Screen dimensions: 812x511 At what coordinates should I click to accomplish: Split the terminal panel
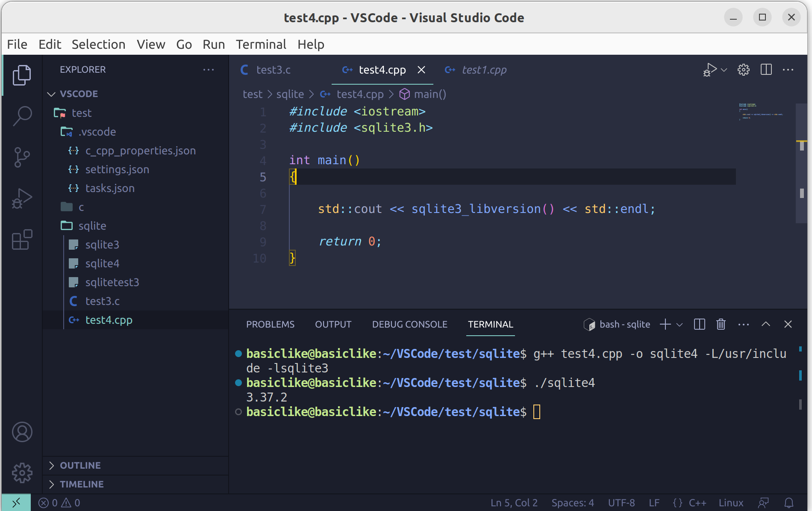pyautogui.click(x=700, y=325)
